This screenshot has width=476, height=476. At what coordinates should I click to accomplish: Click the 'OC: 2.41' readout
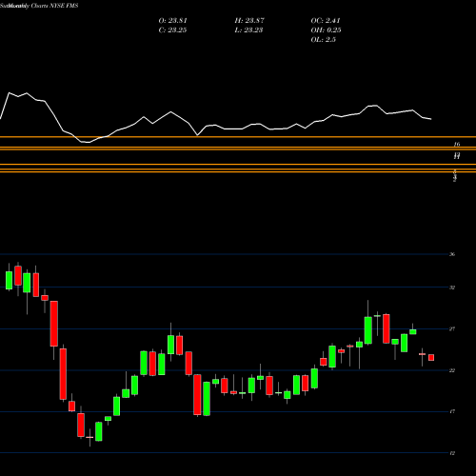326,21
